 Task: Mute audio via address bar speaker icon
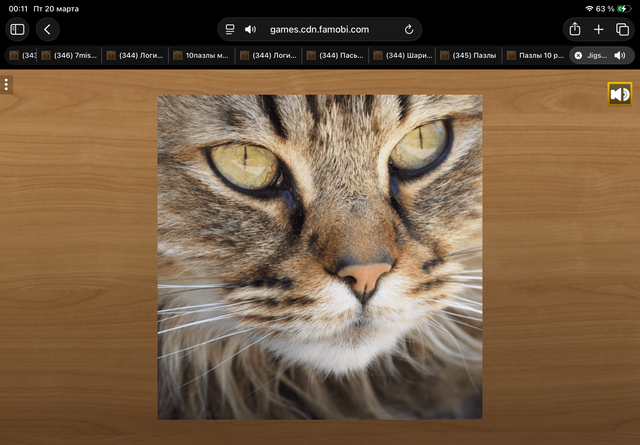point(250,30)
